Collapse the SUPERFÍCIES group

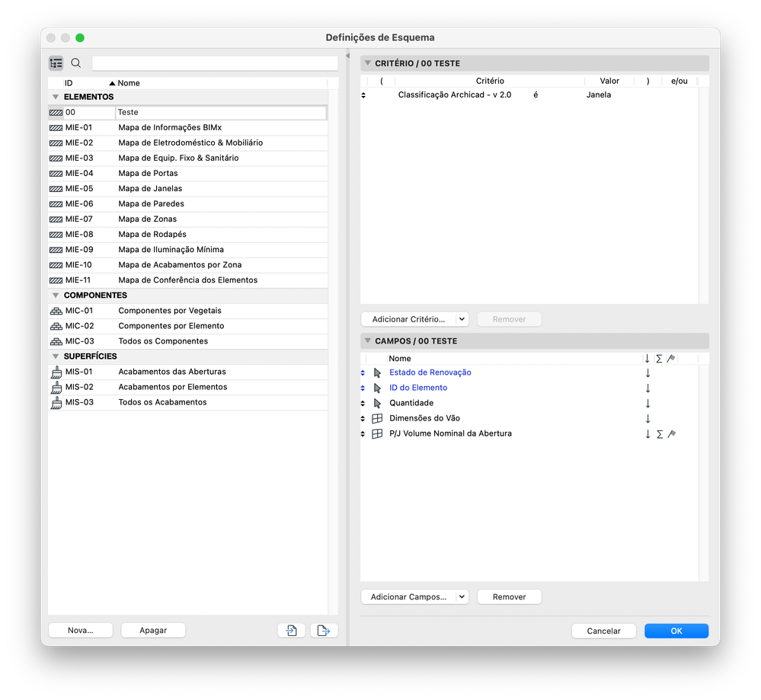click(56, 356)
